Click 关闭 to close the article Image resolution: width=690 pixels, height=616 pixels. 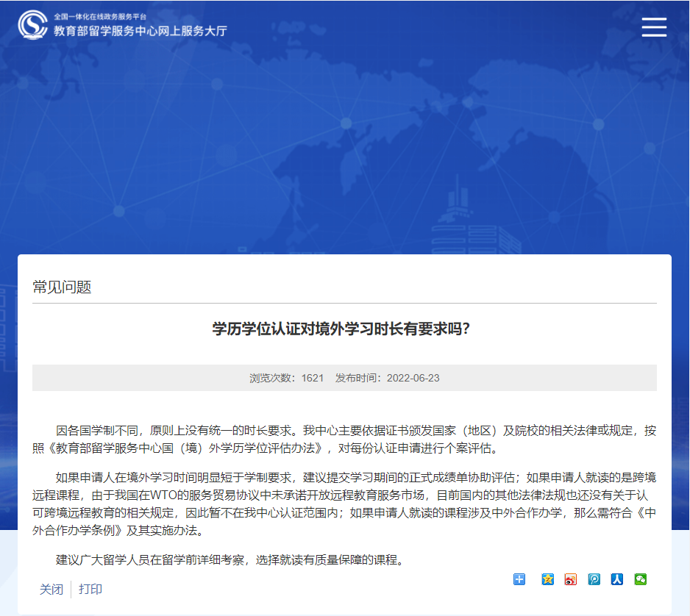click(x=51, y=590)
